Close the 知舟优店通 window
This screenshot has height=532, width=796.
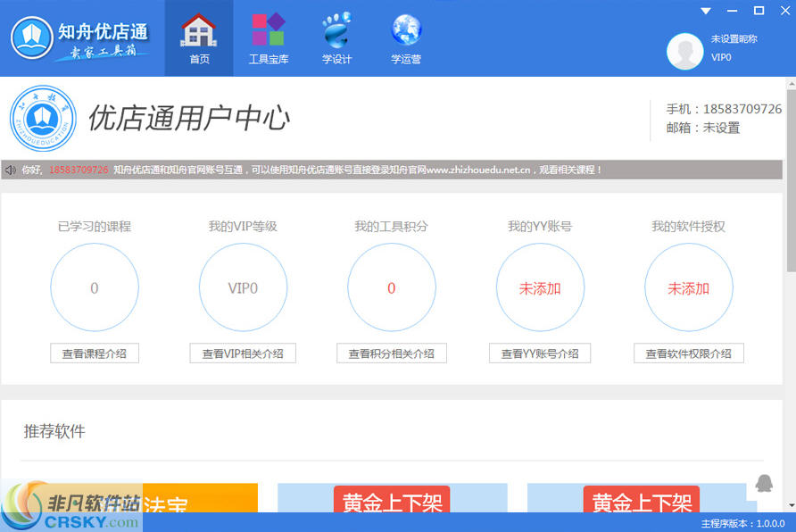[785, 11]
